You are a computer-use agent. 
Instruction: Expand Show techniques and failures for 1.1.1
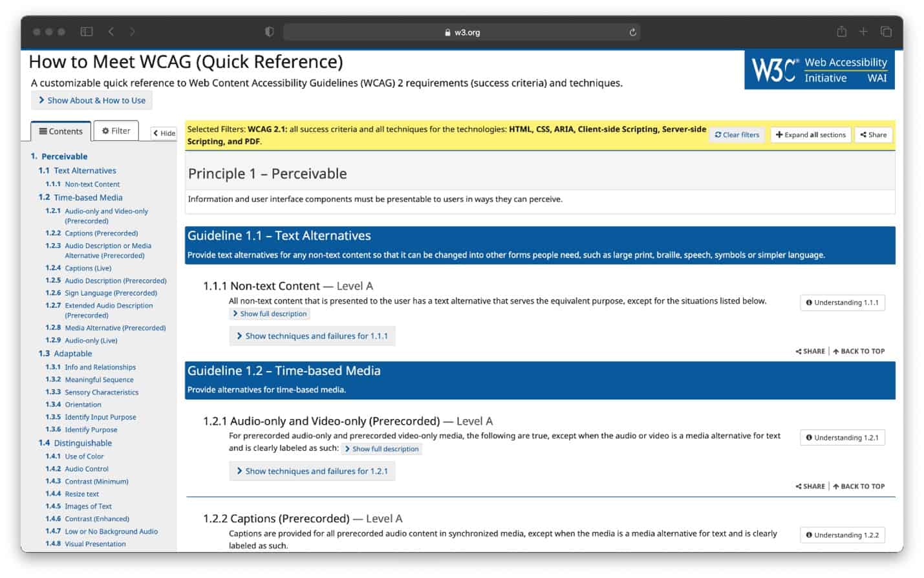click(312, 336)
